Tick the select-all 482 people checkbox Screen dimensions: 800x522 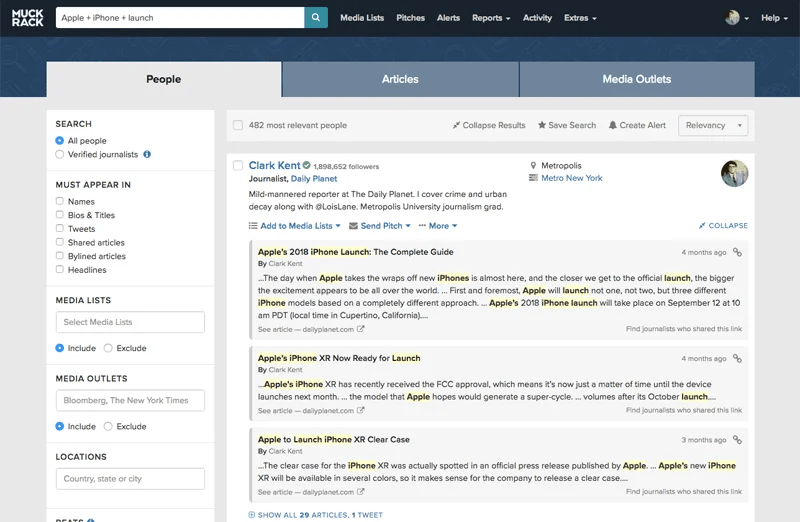[238, 125]
